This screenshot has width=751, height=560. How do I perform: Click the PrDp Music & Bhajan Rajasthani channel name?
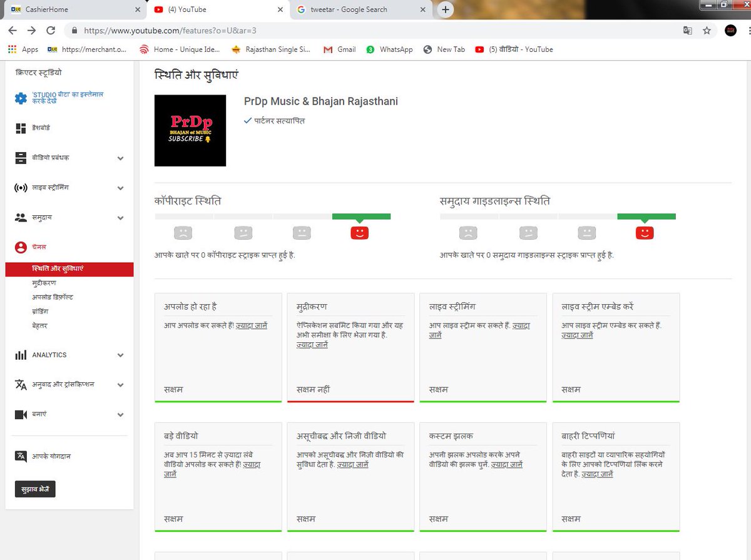pos(321,101)
